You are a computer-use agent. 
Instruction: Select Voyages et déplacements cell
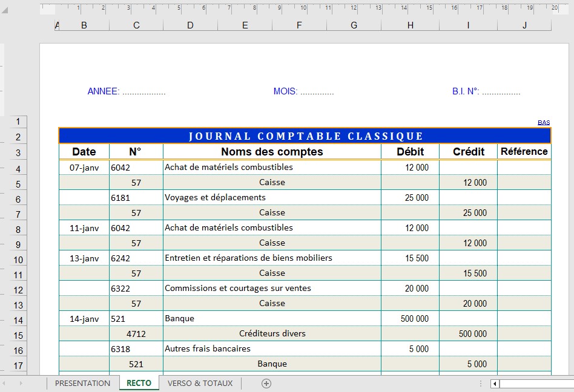(272, 197)
